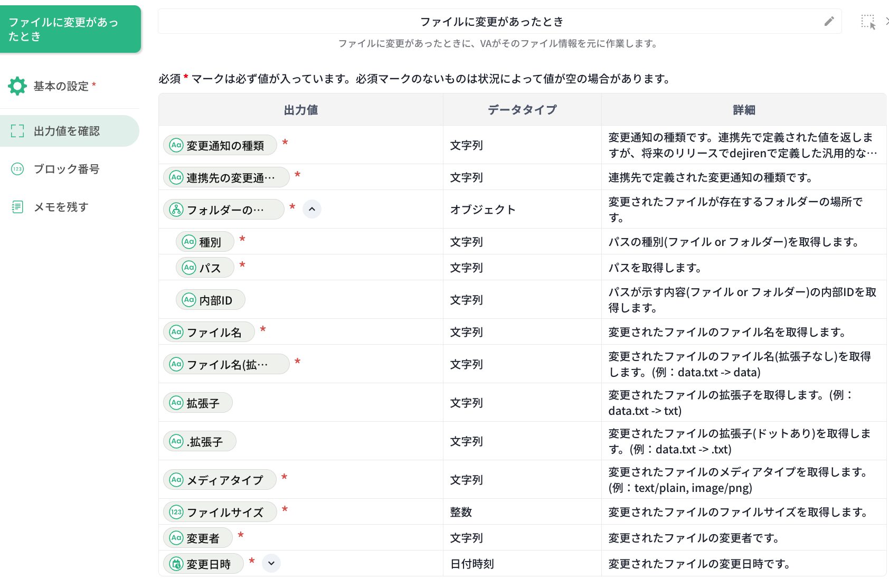
Task: Click the pencil edit icon in title field
Action: [x=829, y=21]
